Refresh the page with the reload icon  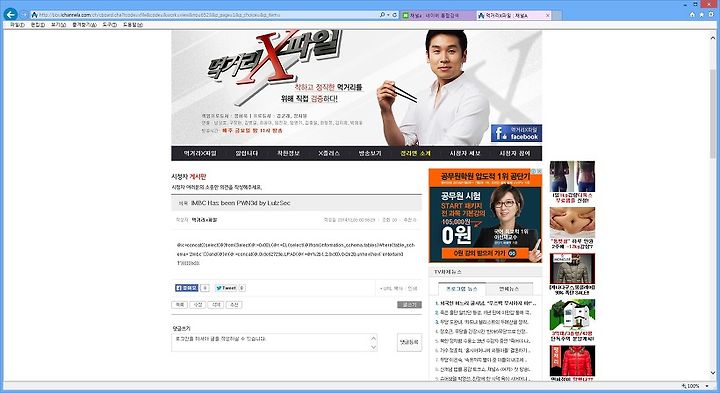394,15
